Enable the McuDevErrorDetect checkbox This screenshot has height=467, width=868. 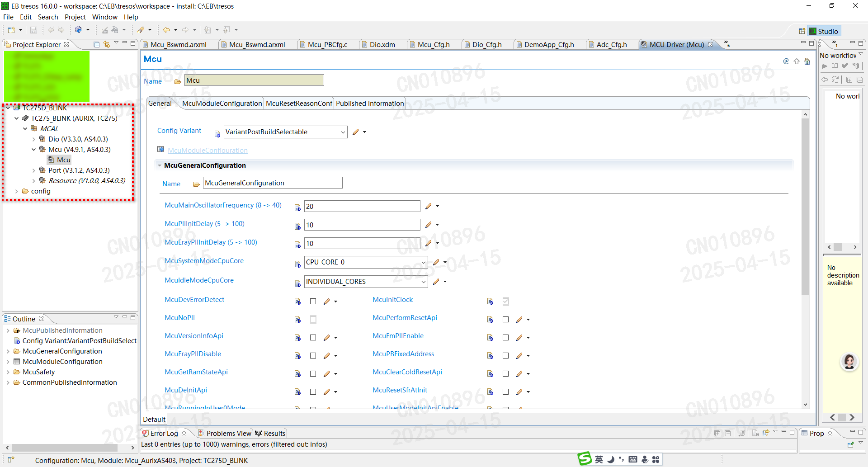point(313,302)
